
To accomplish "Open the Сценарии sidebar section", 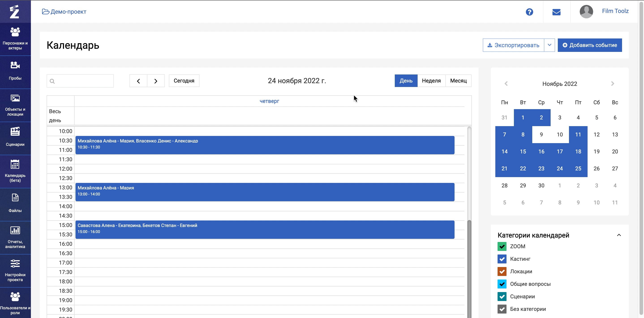I will pyautogui.click(x=15, y=138).
